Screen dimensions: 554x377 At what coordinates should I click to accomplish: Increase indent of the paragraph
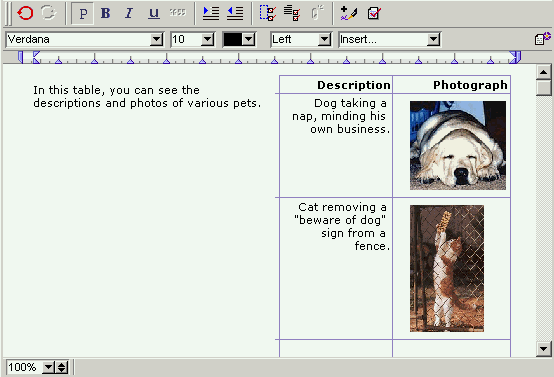(211, 13)
